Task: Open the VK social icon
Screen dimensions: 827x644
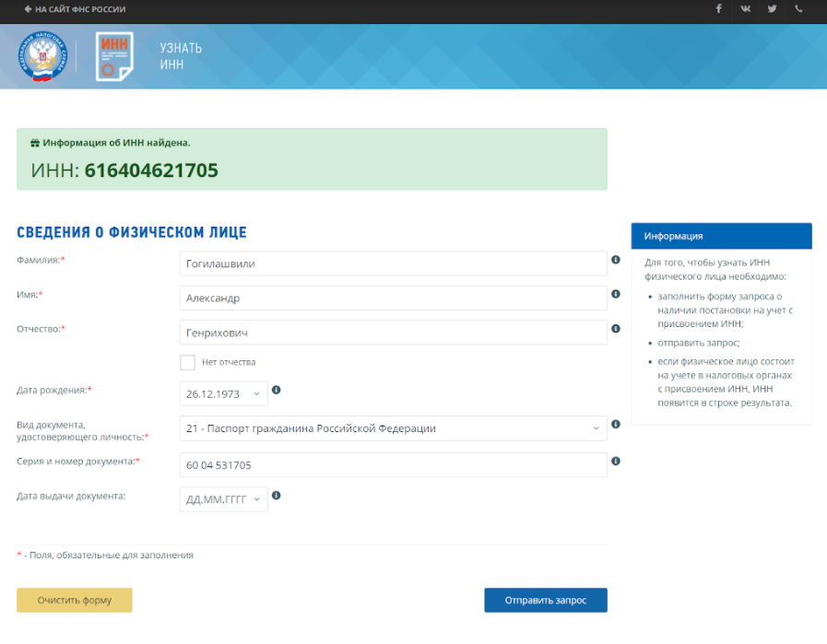Action: (745, 9)
